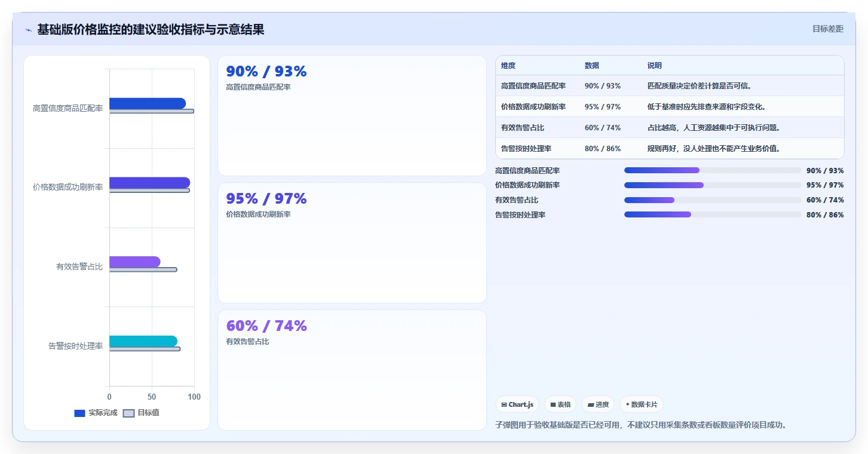Click the 维度 table column header
Viewport: 868px width, 454px height.
pos(508,66)
